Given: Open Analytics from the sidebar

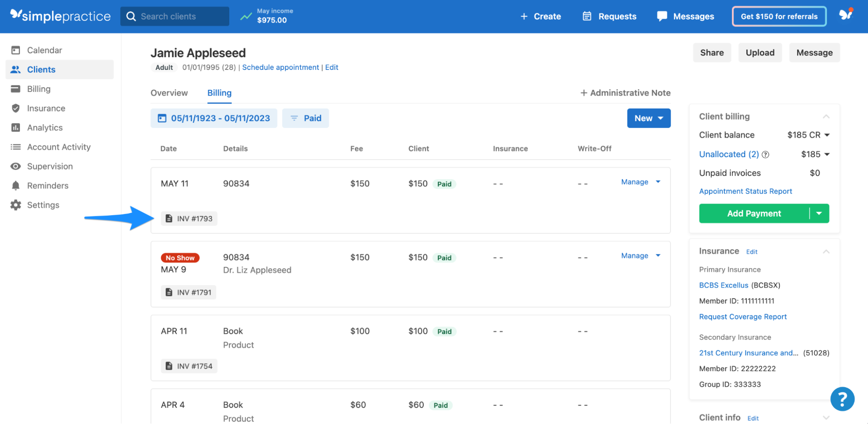Looking at the screenshot, I should (45, 127).
